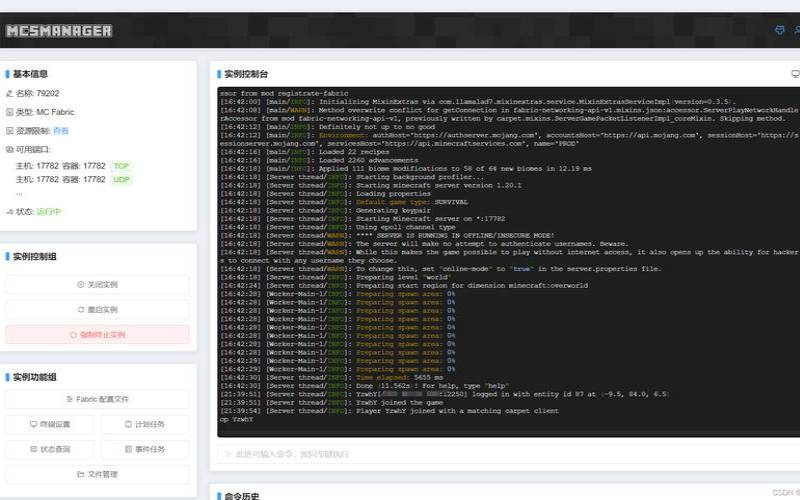Click the 运行中 running status text

tap(49, 212)
